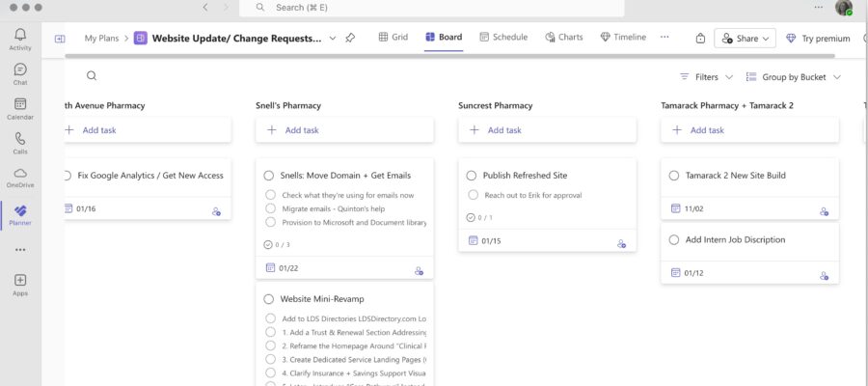868x386 pixels.
Task: Click Try premium button
Action: (818, 39)
